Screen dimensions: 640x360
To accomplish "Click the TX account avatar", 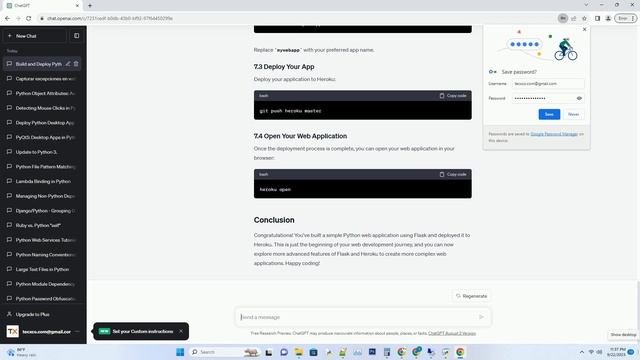I will (x=13, y=331).
